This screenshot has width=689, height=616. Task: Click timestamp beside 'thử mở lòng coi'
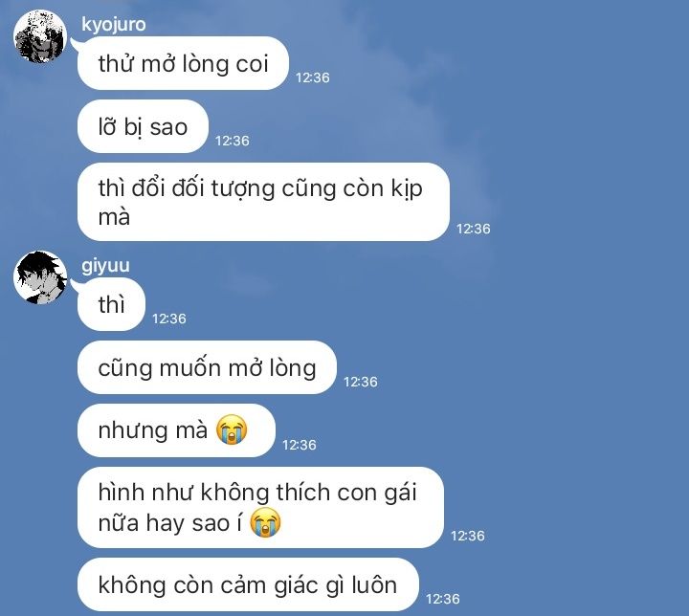click(x=312, y=77)
